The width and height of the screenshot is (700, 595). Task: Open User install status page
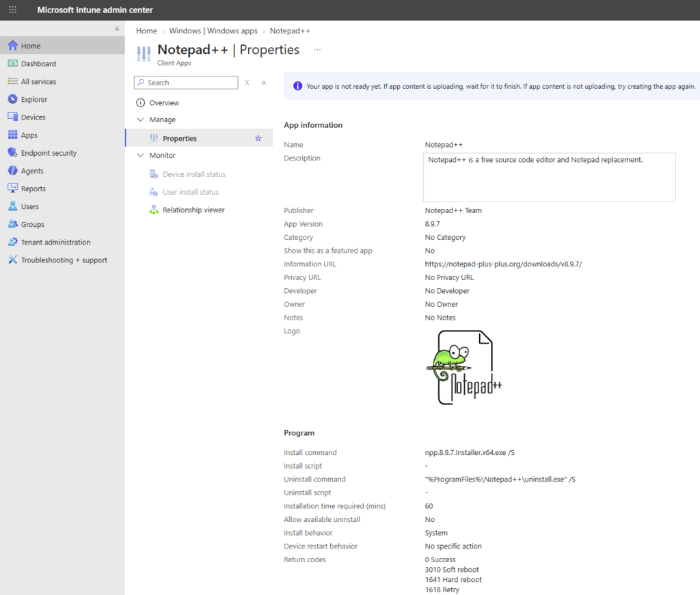coord(191,192)
